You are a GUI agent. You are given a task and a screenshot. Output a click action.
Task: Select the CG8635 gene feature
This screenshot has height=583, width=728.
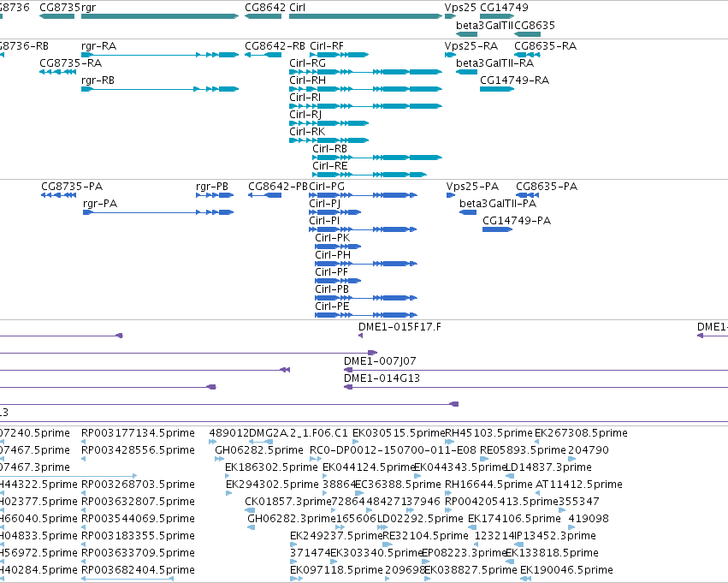point(528,34)
